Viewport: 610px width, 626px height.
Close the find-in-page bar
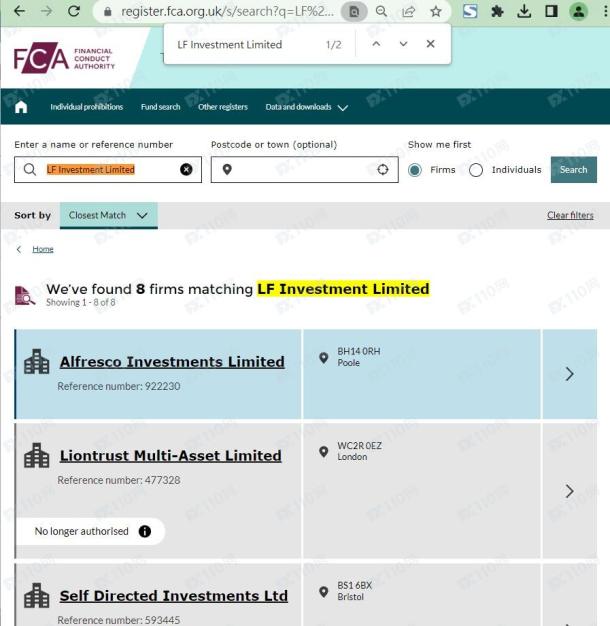(430, 44)
